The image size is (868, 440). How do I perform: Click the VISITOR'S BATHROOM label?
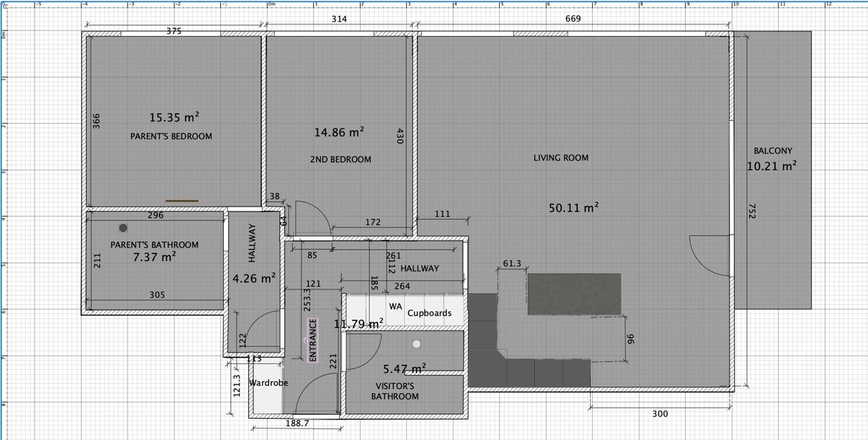click(395, 391)
